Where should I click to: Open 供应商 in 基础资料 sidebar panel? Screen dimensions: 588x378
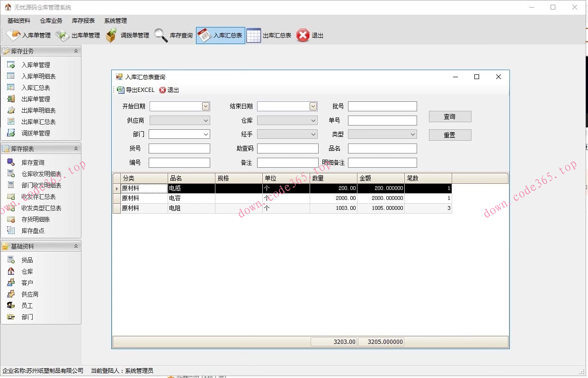(x=30, y=294)
